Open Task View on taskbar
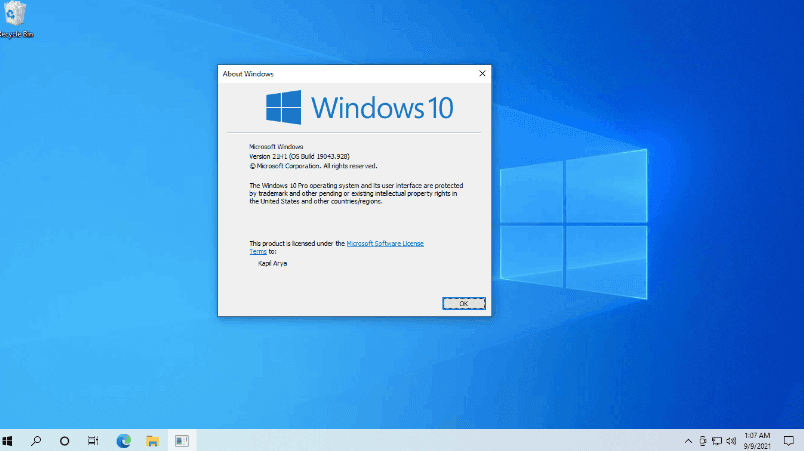This screenshot has width=804, height=451. 93,441
